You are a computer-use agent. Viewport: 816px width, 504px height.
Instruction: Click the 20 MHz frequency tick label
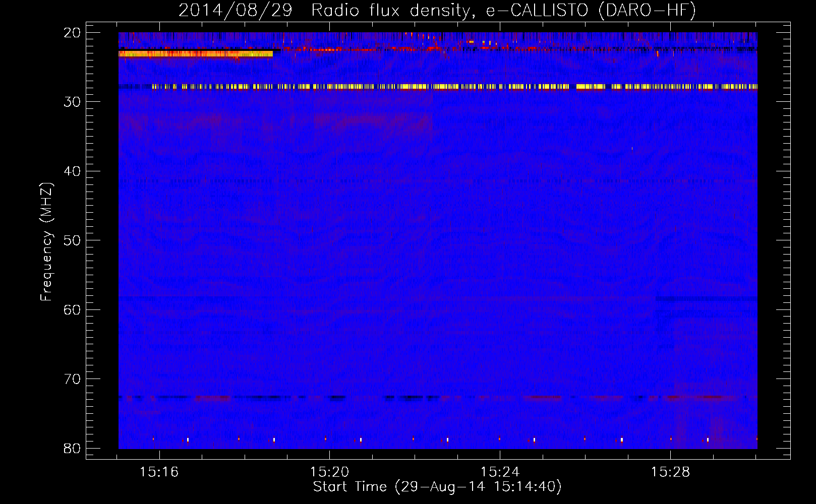pyautogui.click(x=72, y=33)
